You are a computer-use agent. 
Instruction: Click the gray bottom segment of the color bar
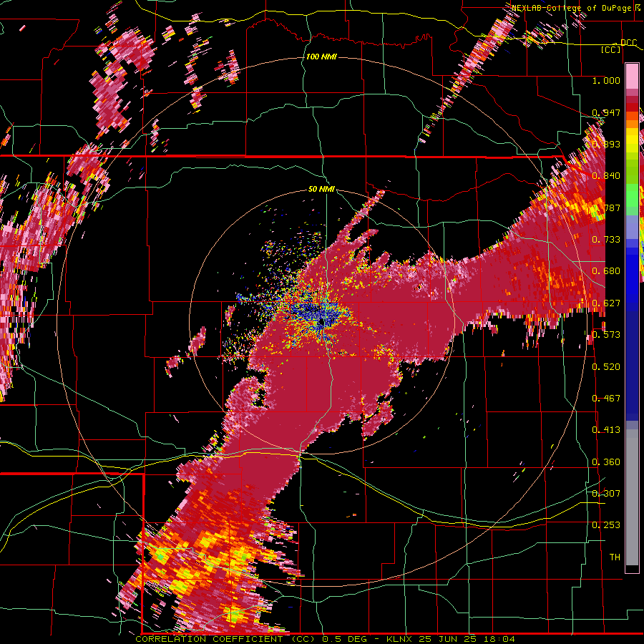[x=632, y=497]
